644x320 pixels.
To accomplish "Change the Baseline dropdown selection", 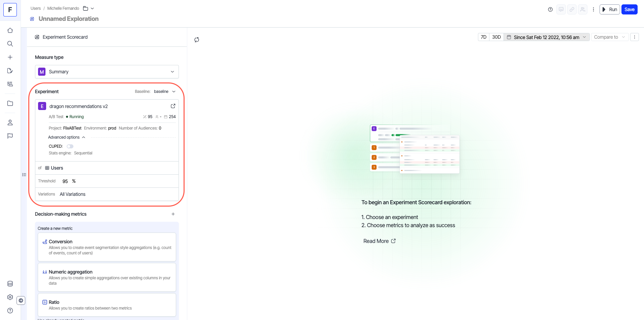I will (164, 92).
